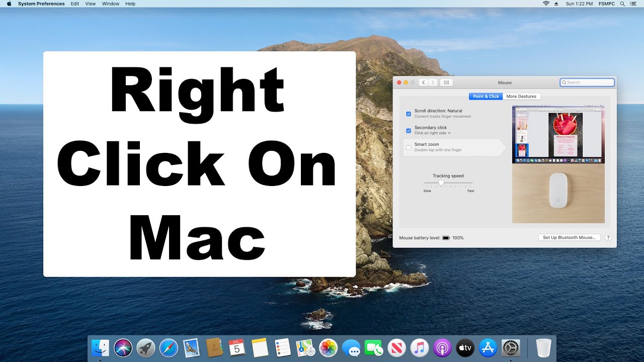Uncheck Secondary click checkbox

coord(409,130)
